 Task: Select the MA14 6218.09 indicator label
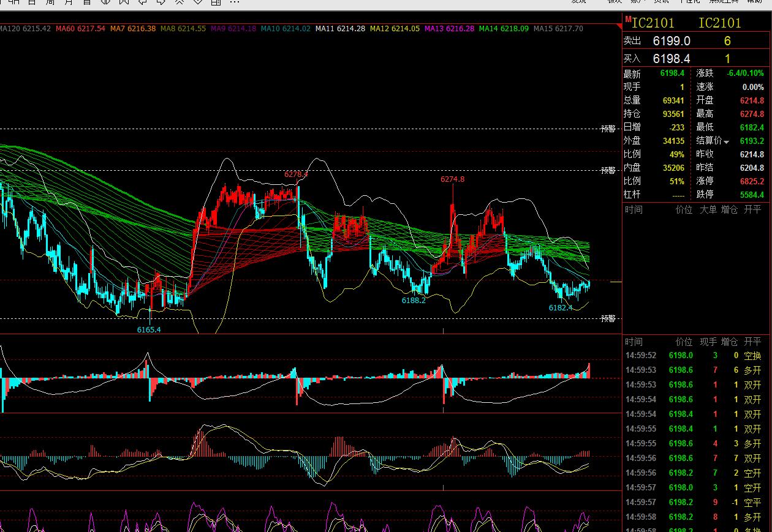click(504, 29)
